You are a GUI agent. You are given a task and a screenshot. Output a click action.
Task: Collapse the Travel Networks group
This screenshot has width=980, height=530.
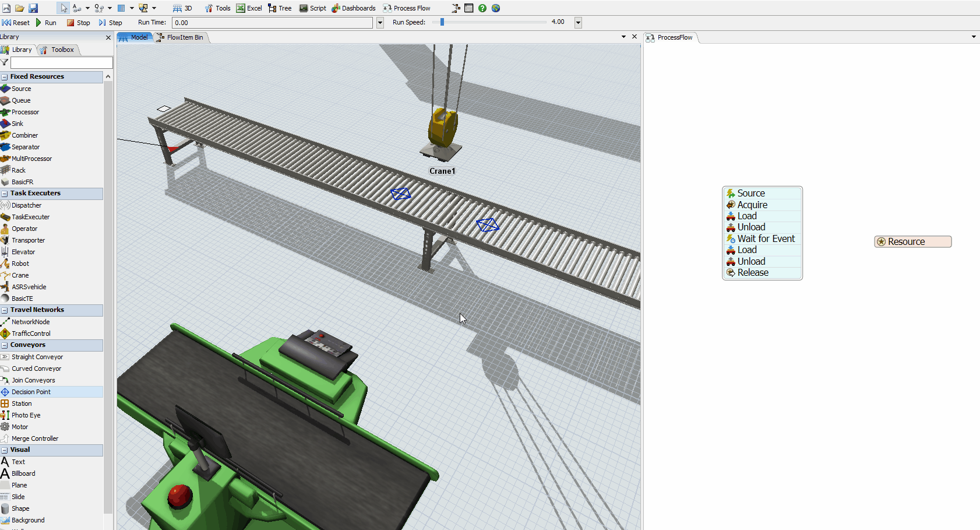click(x=5, y=310)
